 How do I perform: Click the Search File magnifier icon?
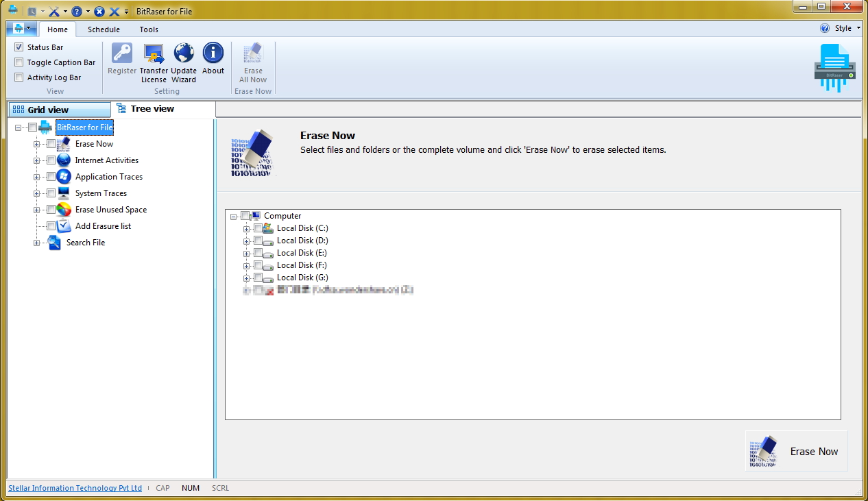(55, 243)
